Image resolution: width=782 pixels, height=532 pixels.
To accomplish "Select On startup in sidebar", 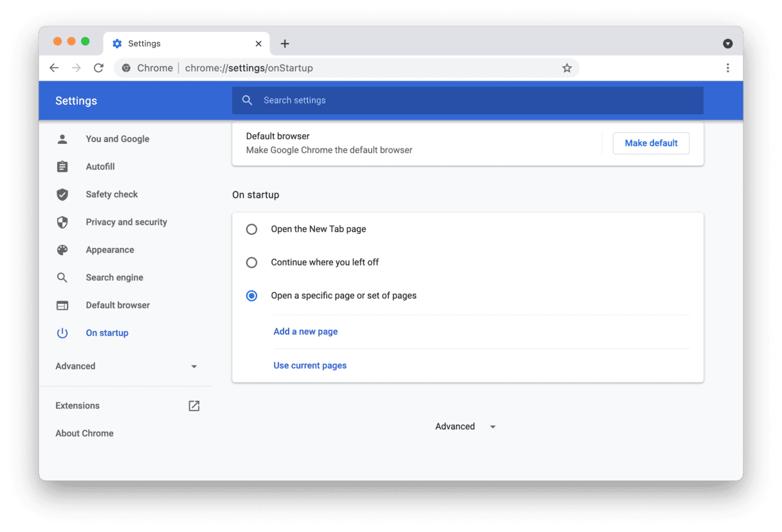I will (107, 333).
